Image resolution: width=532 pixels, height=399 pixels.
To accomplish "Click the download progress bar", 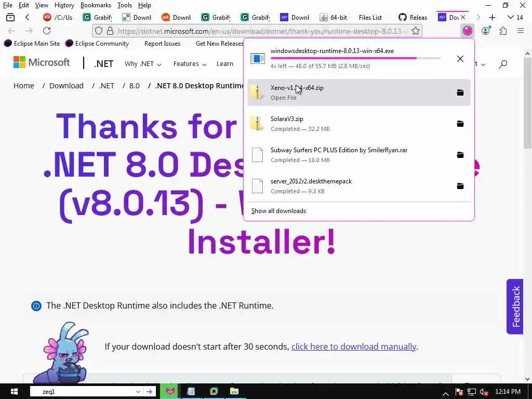I will coord(355,58).
